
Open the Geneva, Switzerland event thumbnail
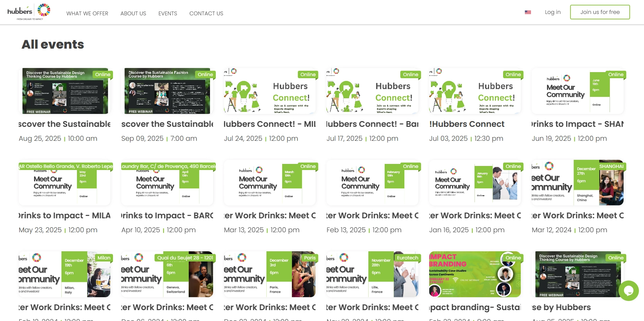[167, 274]
